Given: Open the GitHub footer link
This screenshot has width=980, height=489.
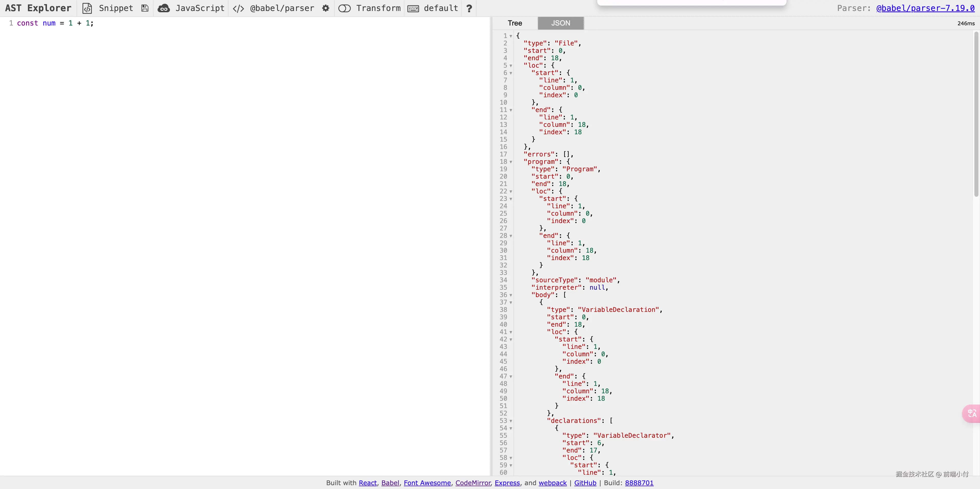Looking at the screenshot, I should pos(585,483).
